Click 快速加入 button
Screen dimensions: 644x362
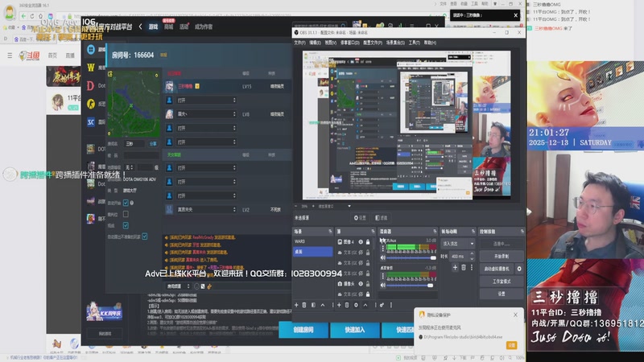pos(355,330)
